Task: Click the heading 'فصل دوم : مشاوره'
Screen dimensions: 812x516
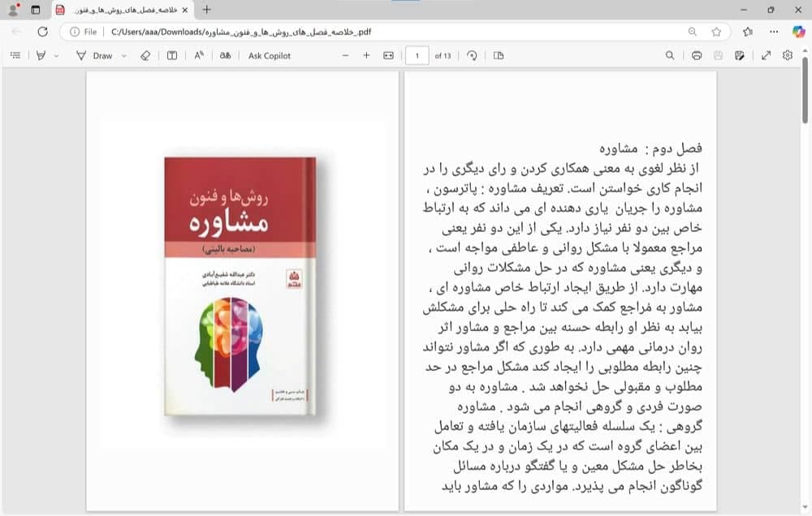Action: point(650,148)
